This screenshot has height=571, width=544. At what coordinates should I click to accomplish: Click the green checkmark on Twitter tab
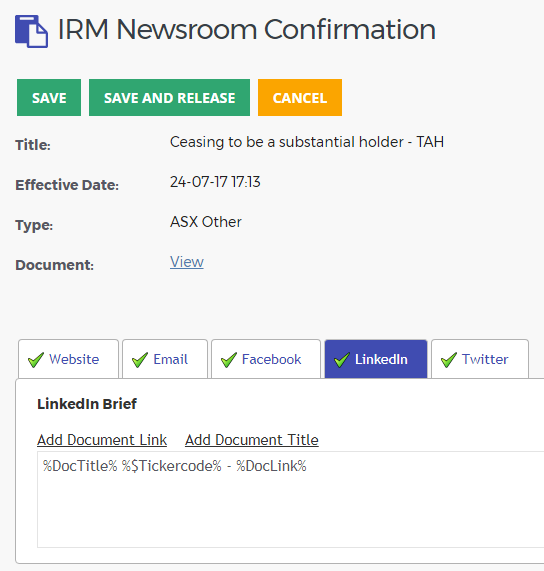click(x=449, y=360)
